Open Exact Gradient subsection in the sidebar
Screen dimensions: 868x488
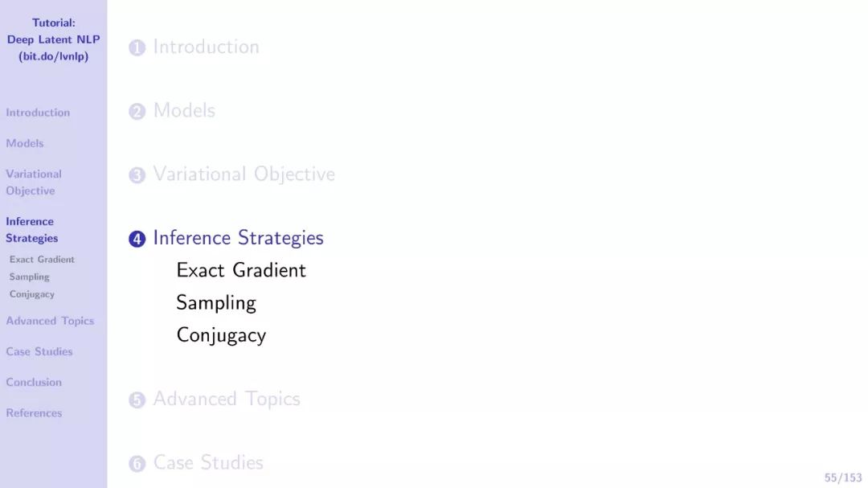point(42,260)
